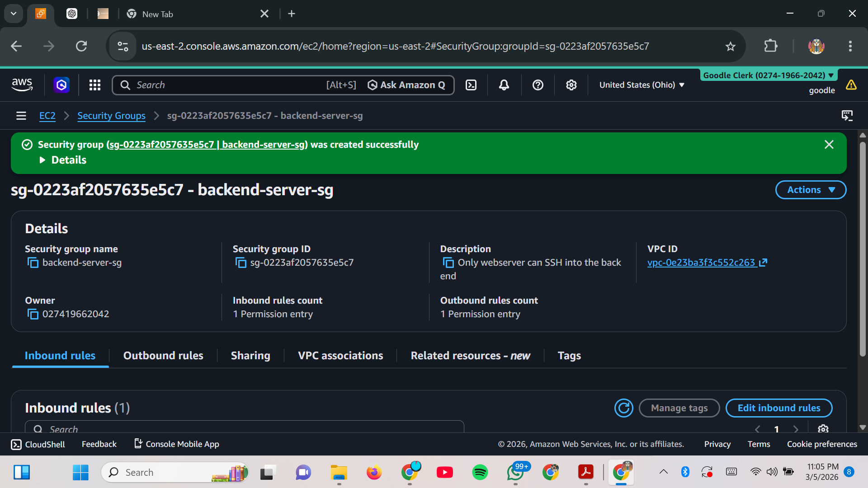Launch CloudShell from the top toolbar icon

tap(471, 85)
